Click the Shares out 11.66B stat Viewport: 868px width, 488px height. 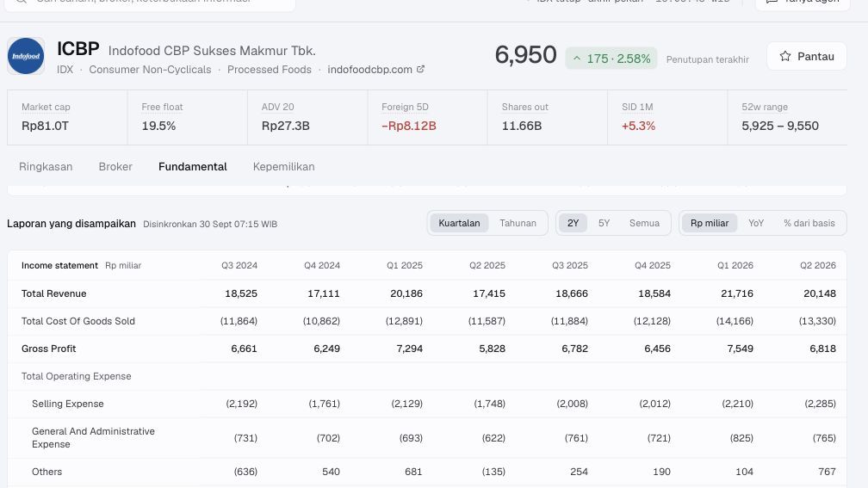(x=548, y=117)
